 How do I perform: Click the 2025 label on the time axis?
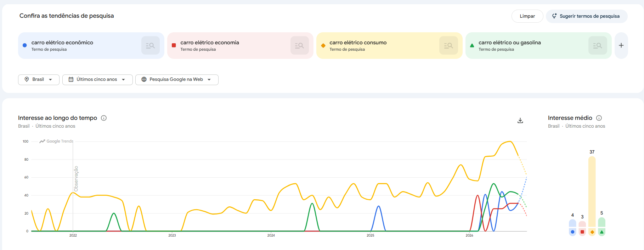[370, 235]
